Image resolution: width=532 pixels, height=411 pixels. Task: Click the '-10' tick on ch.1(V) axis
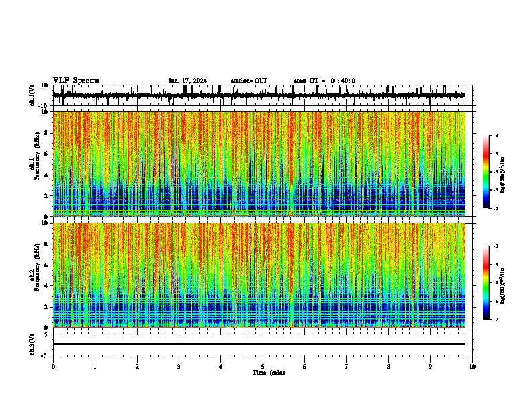point(44,106)
